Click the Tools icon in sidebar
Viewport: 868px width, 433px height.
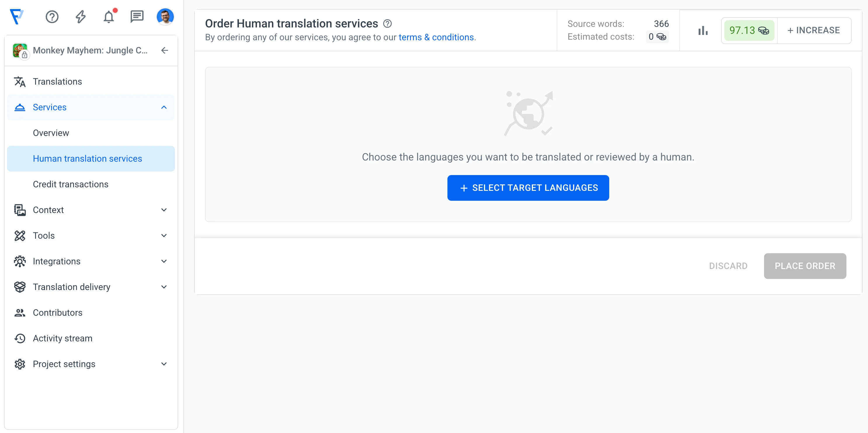coord(20,236)
